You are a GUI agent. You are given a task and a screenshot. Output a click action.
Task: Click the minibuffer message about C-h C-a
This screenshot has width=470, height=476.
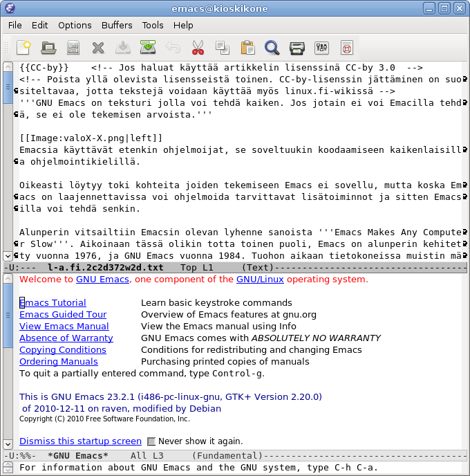(199, 468)
